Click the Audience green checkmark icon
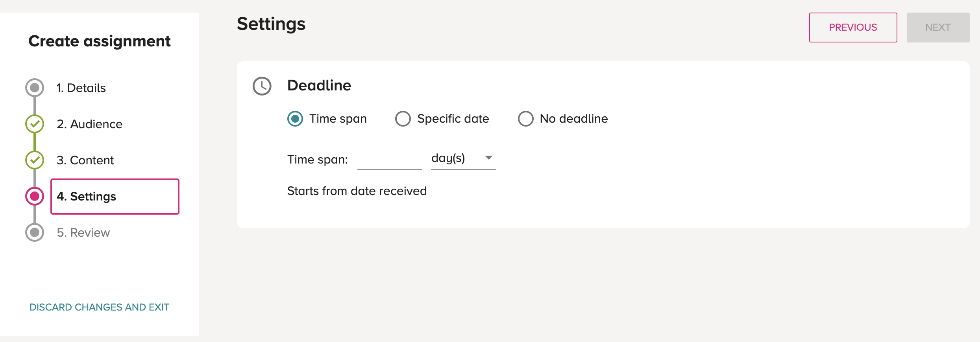Viewport: 980px width, 342px height. tap(35, 124)
